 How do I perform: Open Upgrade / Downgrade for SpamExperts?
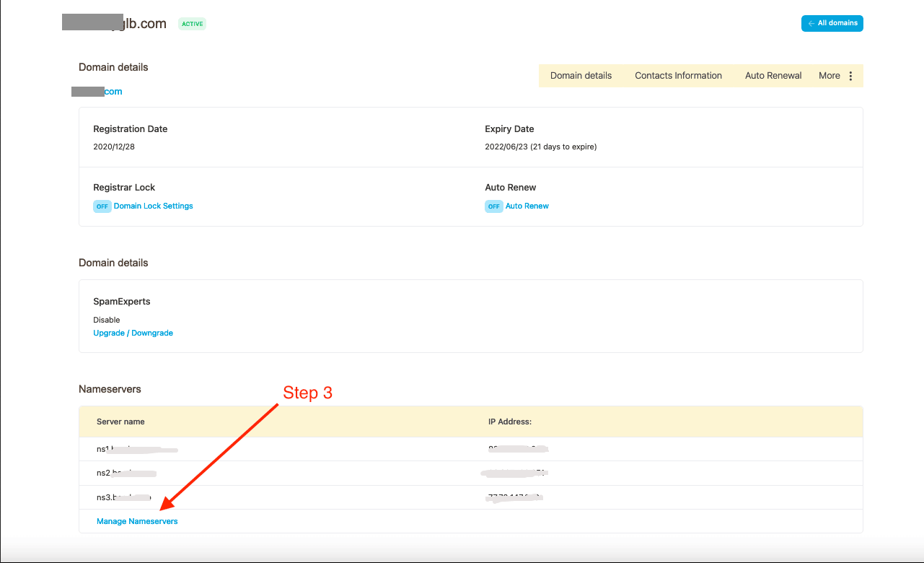pos(133,333)
